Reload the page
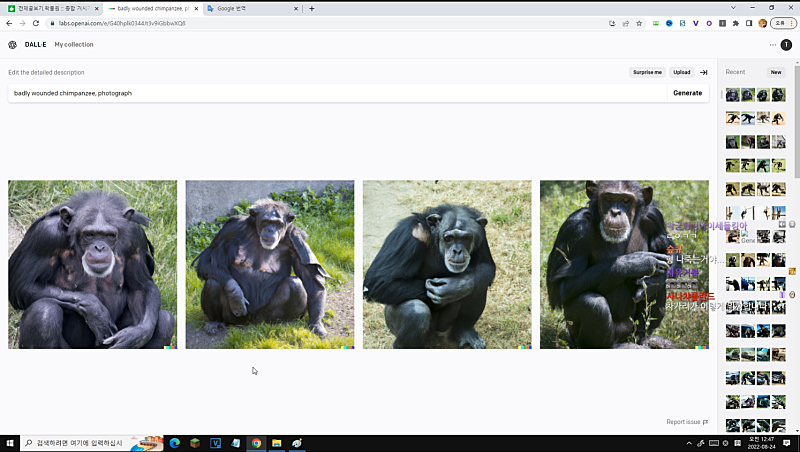Screen dimensions: 800x452 click(x=36, y=23)
